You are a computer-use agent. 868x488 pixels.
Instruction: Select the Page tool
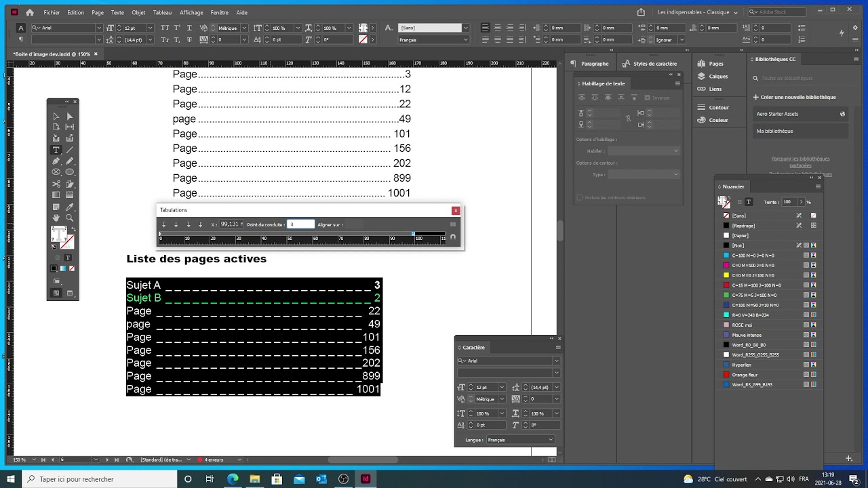56,127
